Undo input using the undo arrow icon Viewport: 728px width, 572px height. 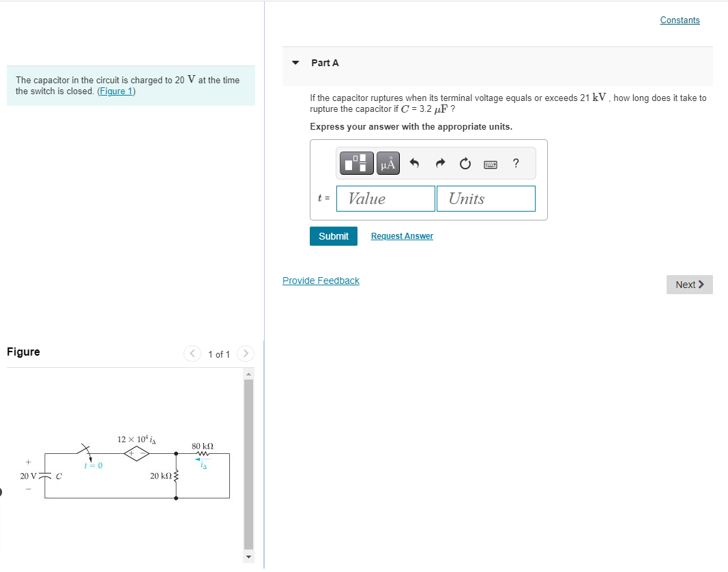pyautogui.click(x=416, y=163)
